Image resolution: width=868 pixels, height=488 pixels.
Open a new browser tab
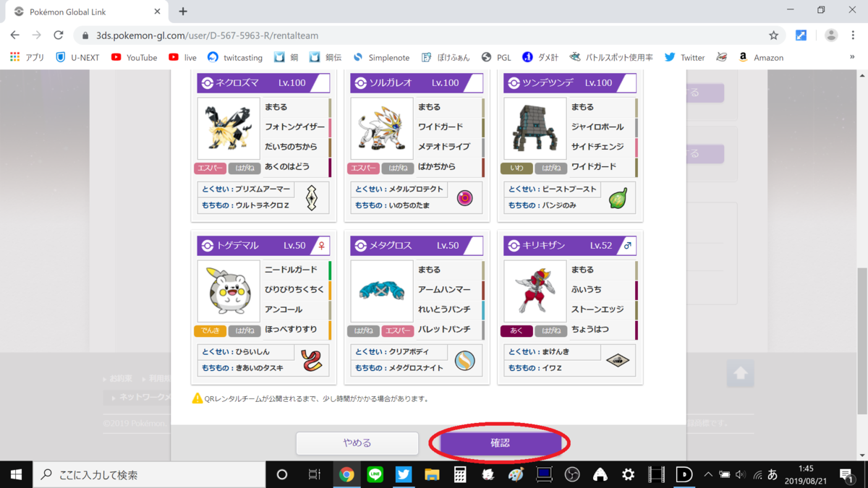(x=183, y=11)
